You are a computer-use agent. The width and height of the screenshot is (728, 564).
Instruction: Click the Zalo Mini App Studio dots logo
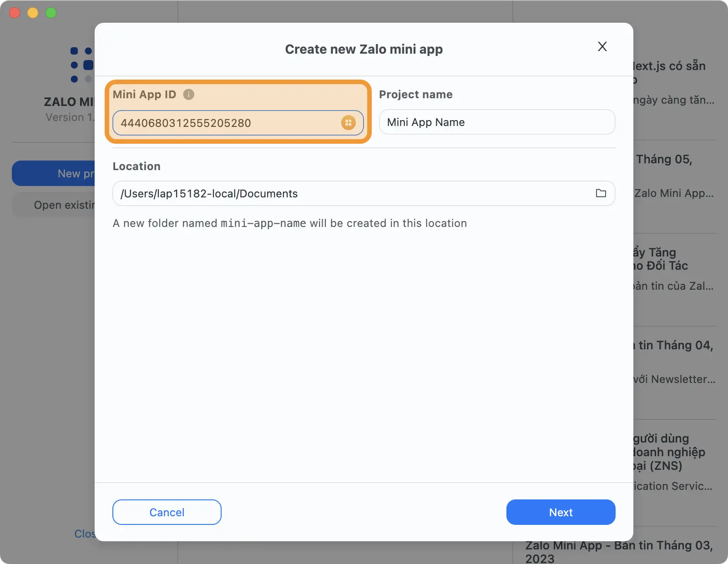point(82,64)
